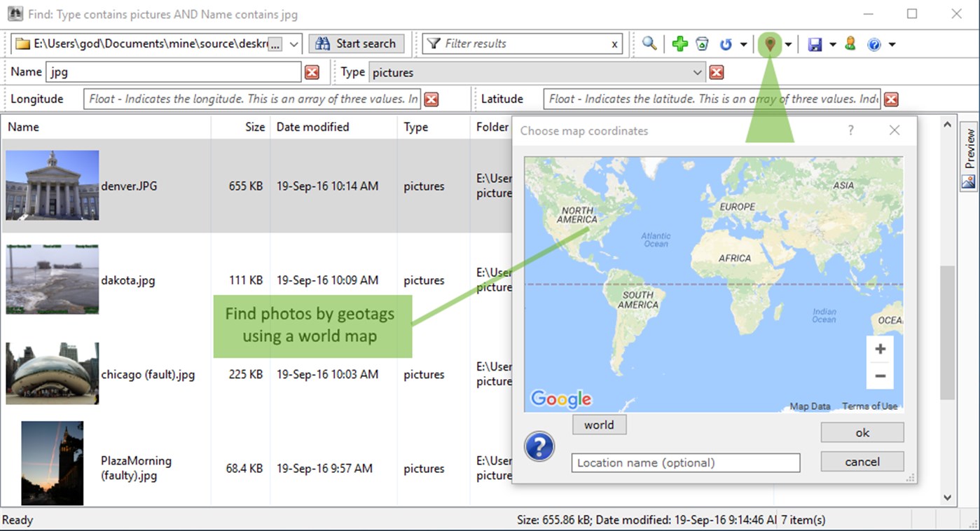The width and height of the screenshot is (980, 531).
Task: Open help via blue question mark toolbar icon
Action: point(873,43)
